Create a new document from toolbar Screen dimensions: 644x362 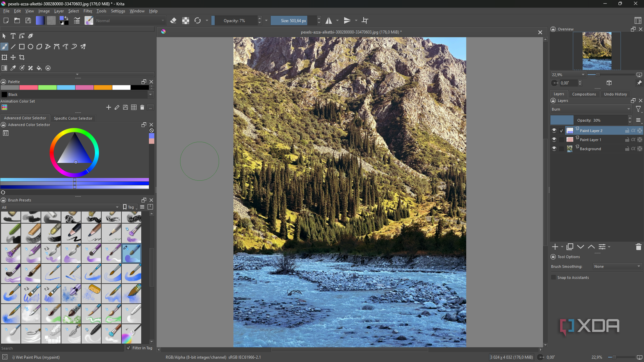6,20
